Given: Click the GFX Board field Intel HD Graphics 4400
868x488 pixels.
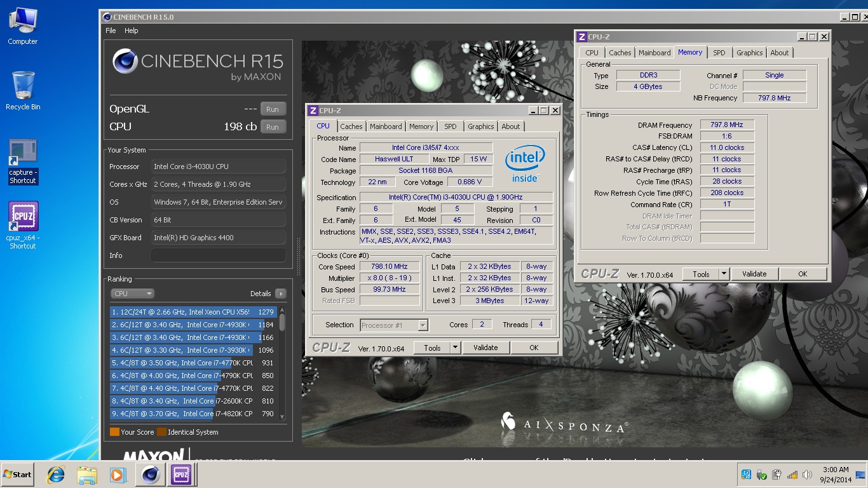Looking at the screenshot, I should [218, 238].
